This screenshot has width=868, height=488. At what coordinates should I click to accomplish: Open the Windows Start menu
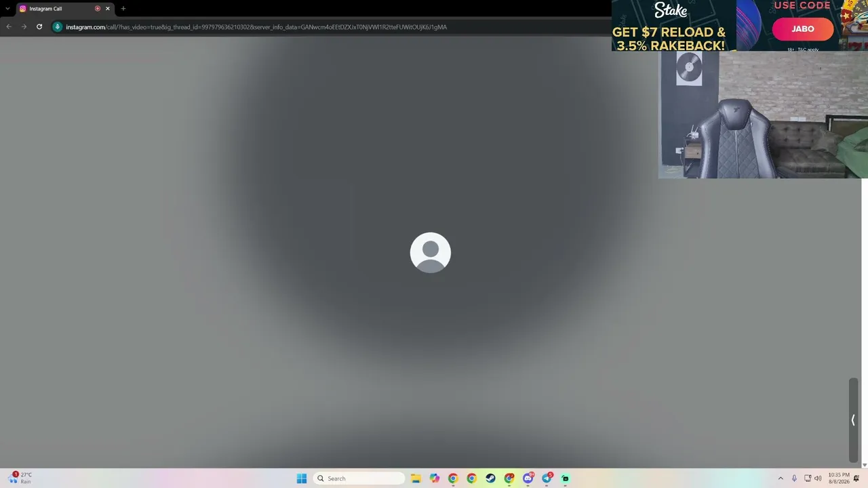coord(302,479)
